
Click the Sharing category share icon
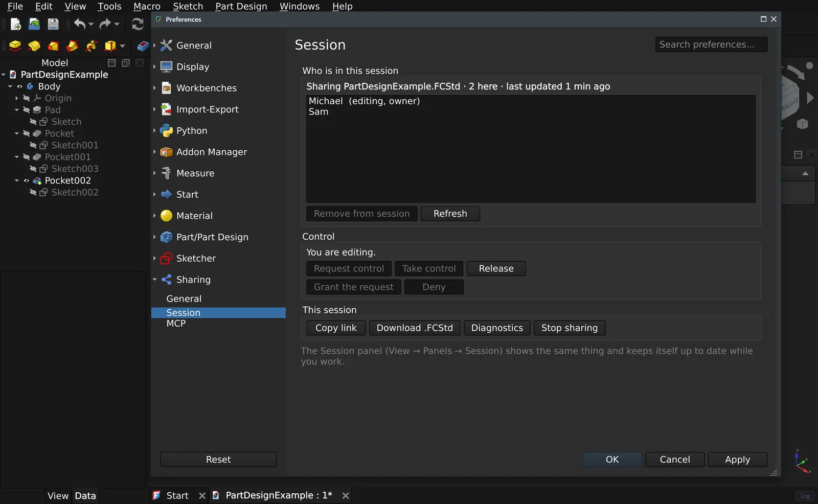tap(166, 280)
